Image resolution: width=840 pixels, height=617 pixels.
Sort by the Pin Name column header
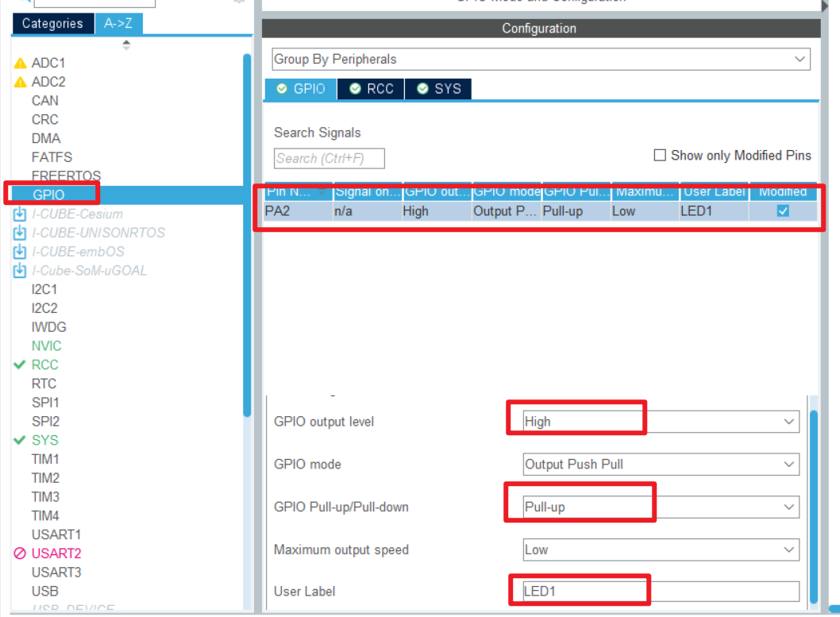coord(298,191)
